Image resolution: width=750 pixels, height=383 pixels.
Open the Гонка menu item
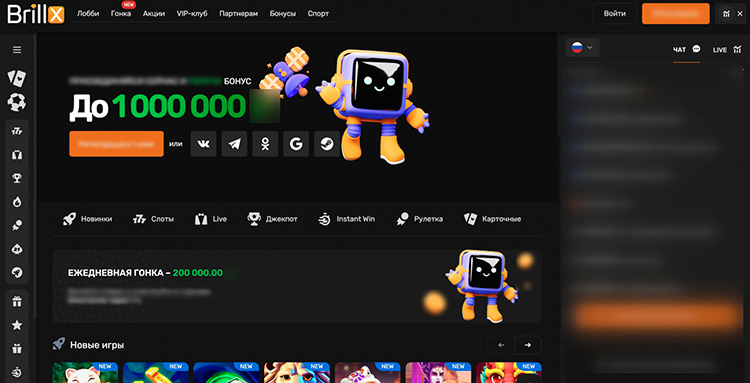point(121,14)
